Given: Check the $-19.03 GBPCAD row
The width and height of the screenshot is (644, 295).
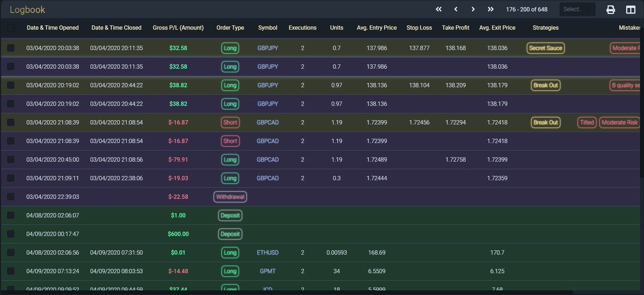Looking at the screenshot, I should pos(11,178).
